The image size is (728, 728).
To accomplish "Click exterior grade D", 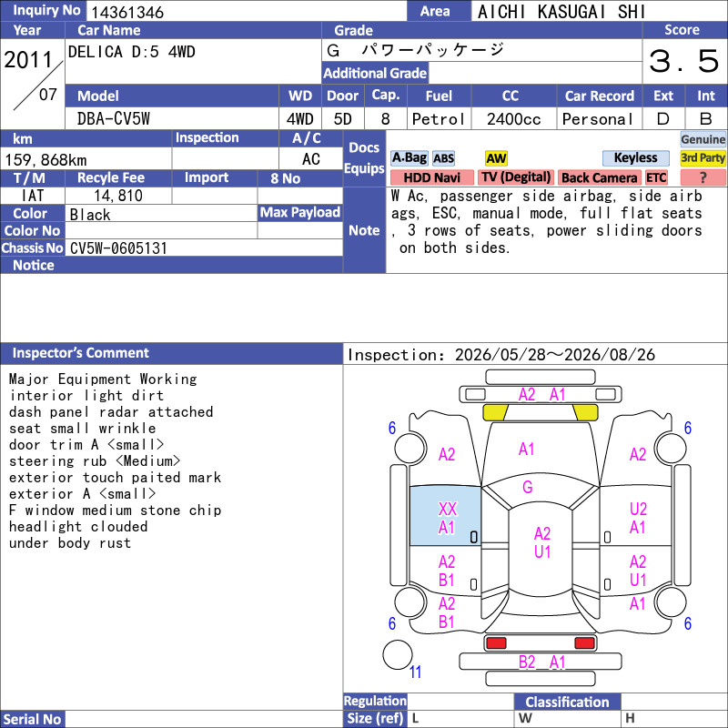I will click(663, 119).
